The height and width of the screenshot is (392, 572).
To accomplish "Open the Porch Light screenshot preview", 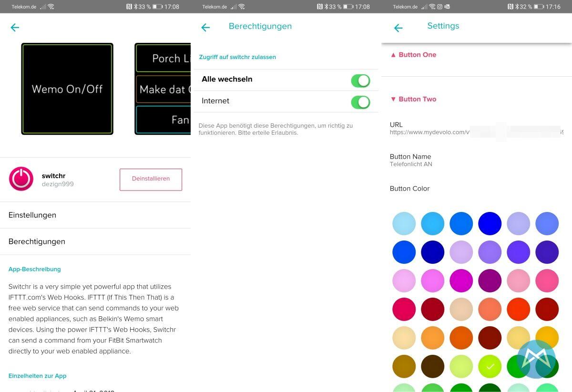I will click(x=163, y=89).
